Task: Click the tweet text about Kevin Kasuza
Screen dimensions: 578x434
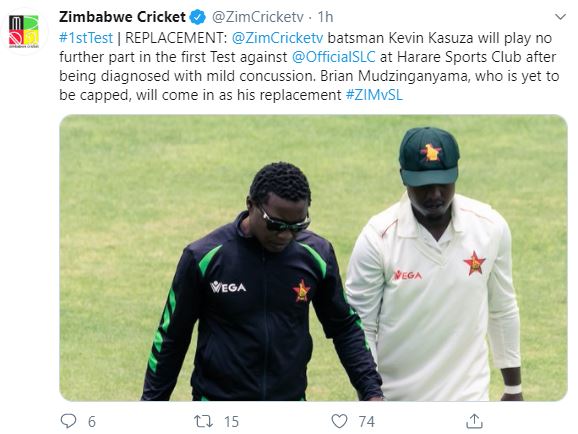Action: tap(310, 66)
